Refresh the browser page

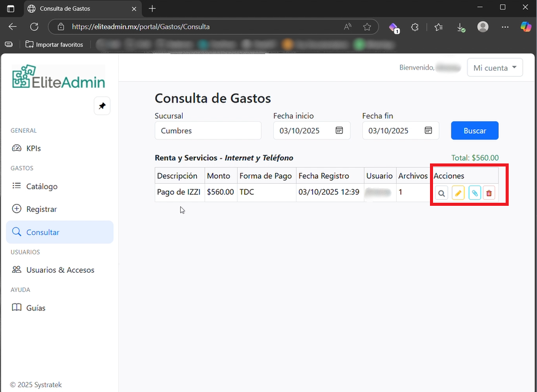tap(34, 27)
